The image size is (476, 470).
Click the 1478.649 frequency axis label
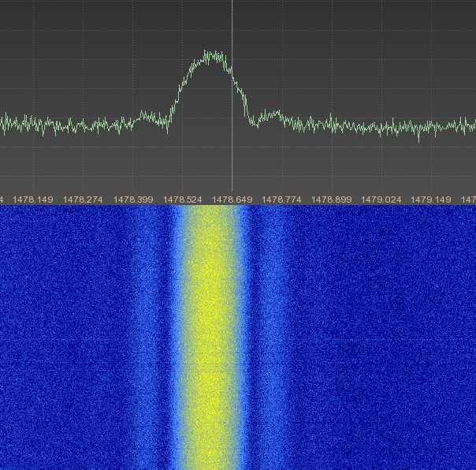pos(232,200)
